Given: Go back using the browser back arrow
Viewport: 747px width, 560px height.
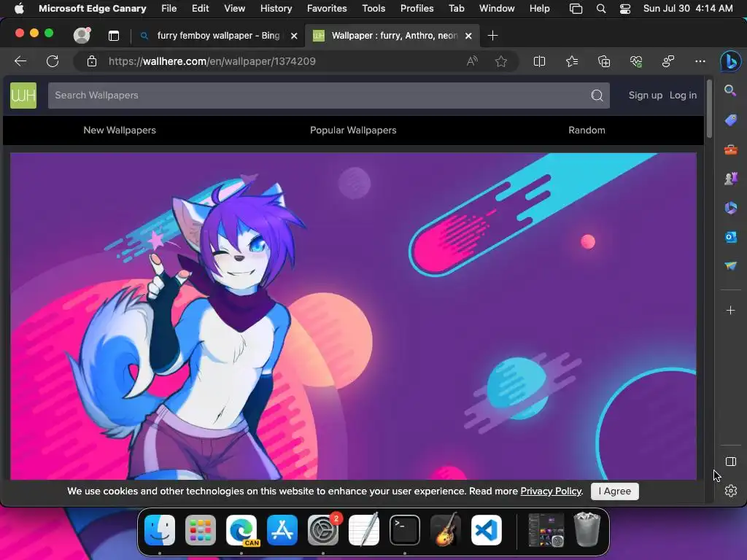Looking at the screenshot, I should coord(20,61).
